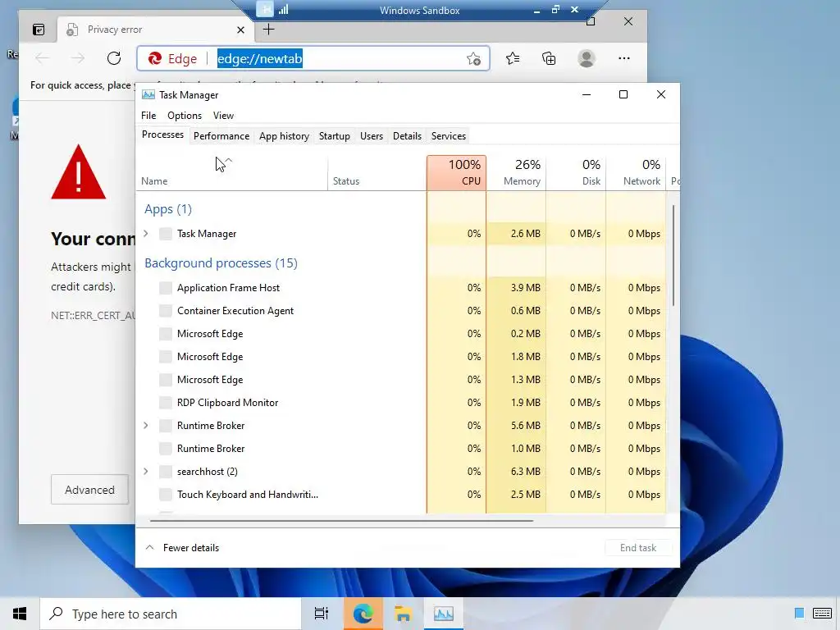Click the Status column header
The width and height of the screenshot is (840, 630).
pos(377,172)
